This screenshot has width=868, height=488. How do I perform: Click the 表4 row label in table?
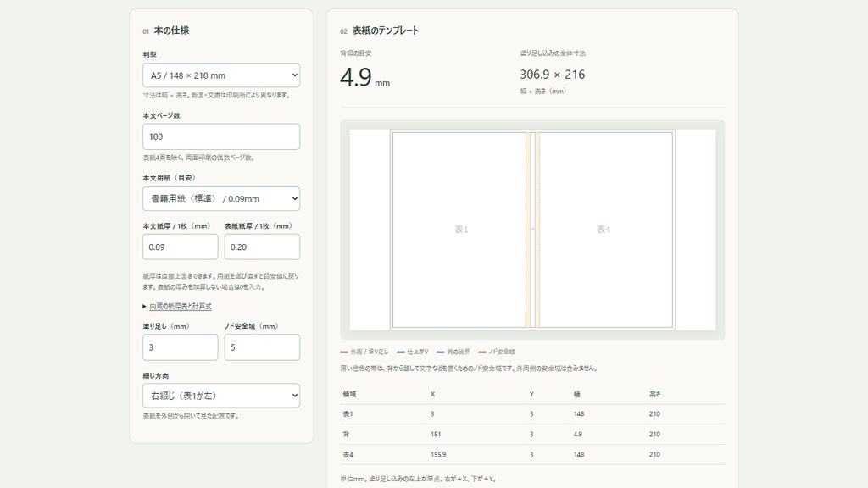pos(348,455)
